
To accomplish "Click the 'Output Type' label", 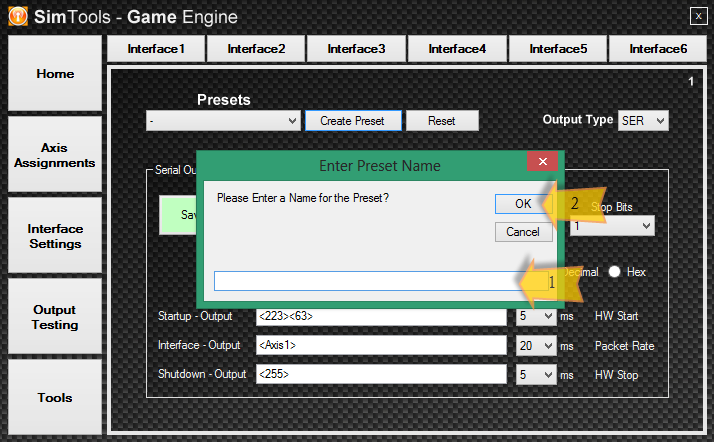I will point(578,120).
